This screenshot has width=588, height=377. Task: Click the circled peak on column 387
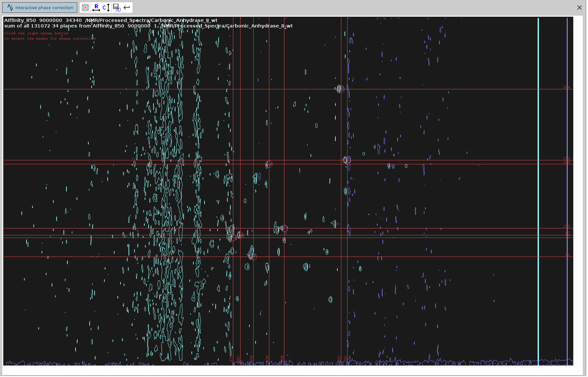point(240,235)
